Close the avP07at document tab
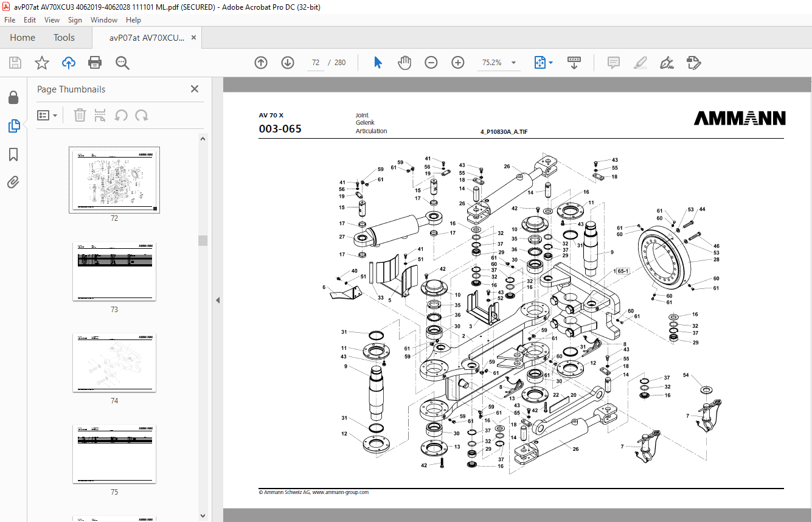 [x=194, y=38]
